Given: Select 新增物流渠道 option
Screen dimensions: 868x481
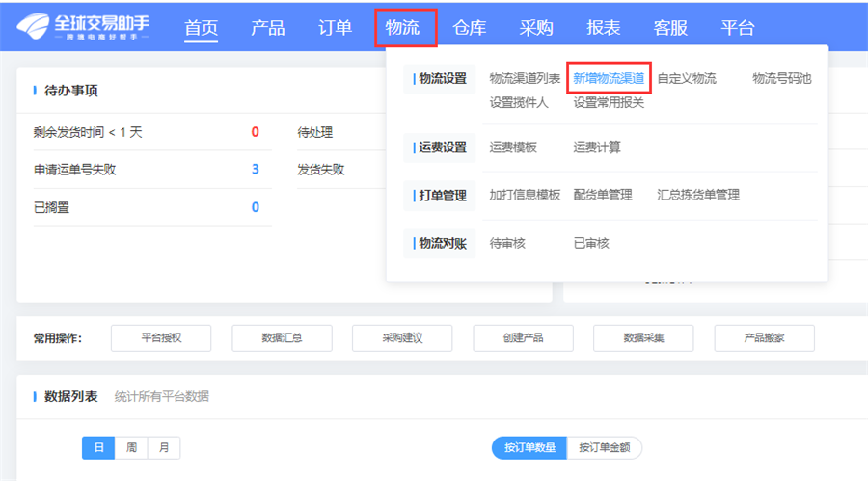Looking at the screenshot, I should point(609,79).
